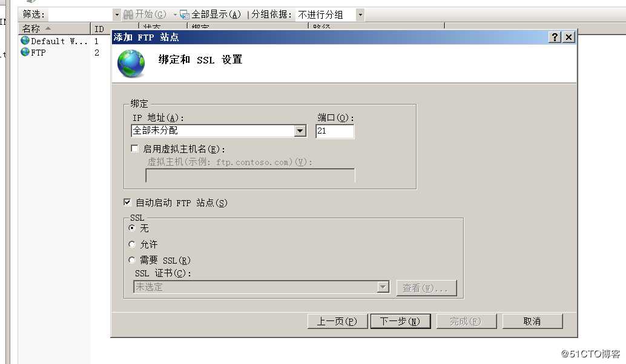This screenshot has height=364, width=626.
Task: Select the 无 SSL radio option
Action: coord(132,228)
